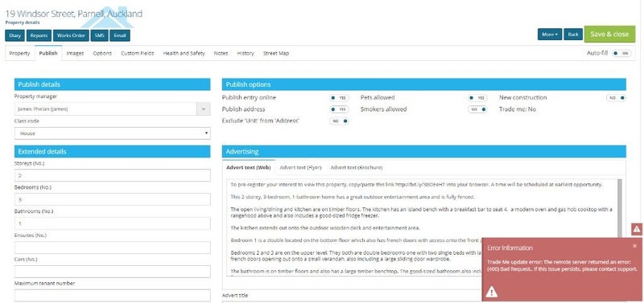
Task: Click the Storeys (No.) field
Action: point(112,175)
